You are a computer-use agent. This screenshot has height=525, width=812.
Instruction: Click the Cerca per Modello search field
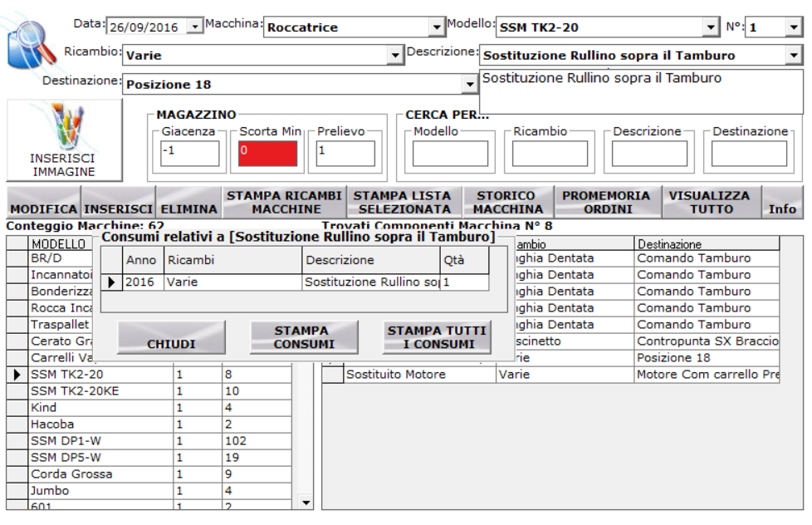click(x=450, y=154)
